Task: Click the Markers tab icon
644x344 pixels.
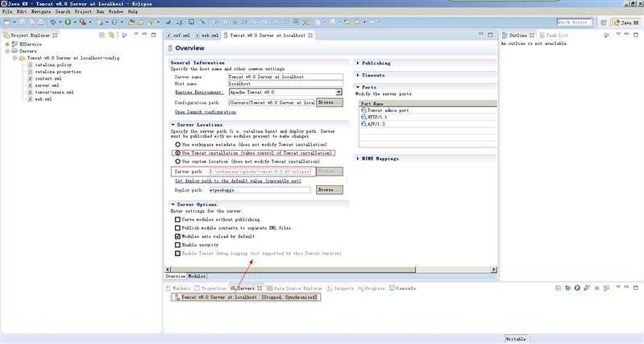Action: (168, 288)
